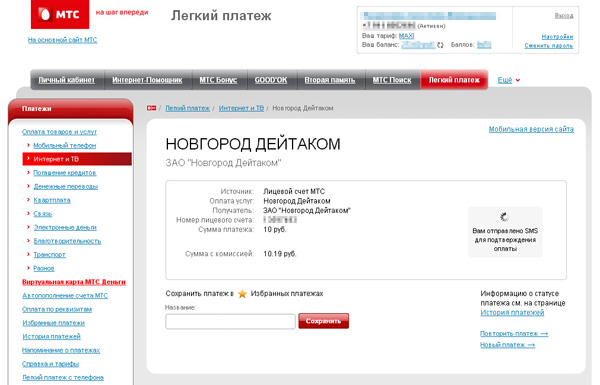Viewport: 600px width, 385px height.
Task: Open Легкий платеж с телефона link
Action: tap(63, 377)
